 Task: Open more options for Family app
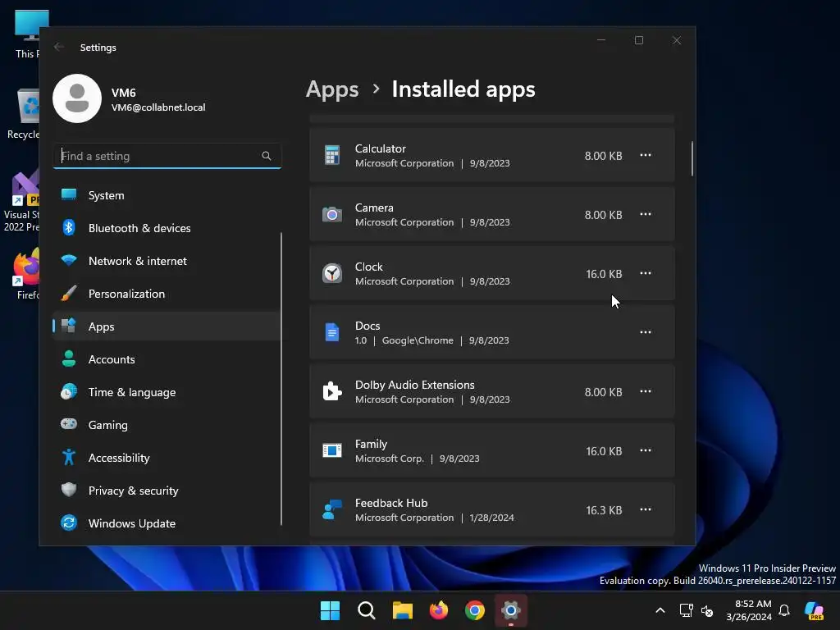pyautogui.click(x=646, y=450)
